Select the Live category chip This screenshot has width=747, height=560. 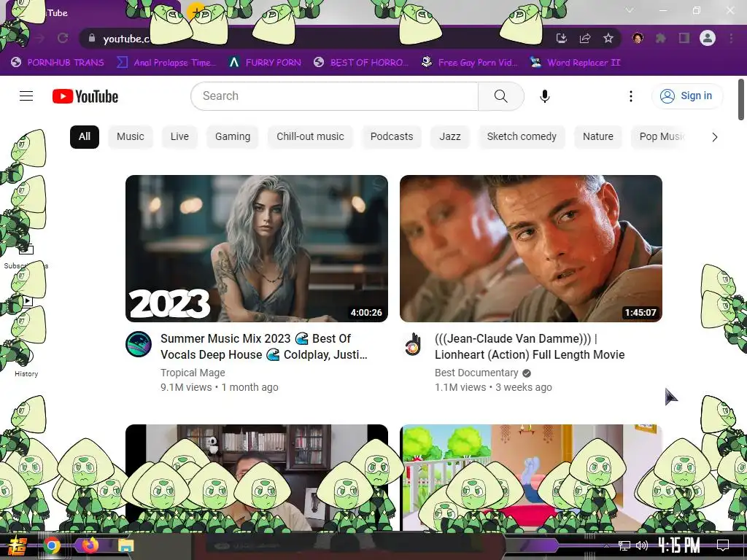click(179, 136)
